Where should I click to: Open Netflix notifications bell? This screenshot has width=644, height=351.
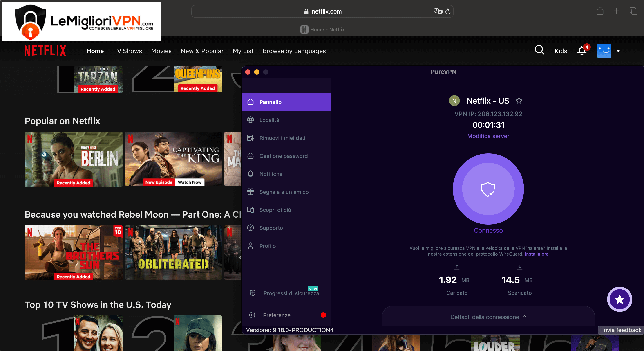point(582,51)
